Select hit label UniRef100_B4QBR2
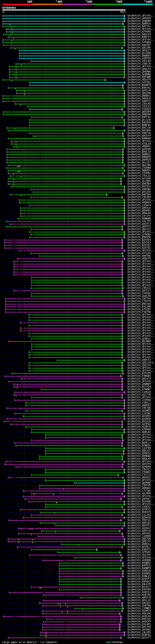Viewport: 155px width, 644px height. (x=139, y=563)
